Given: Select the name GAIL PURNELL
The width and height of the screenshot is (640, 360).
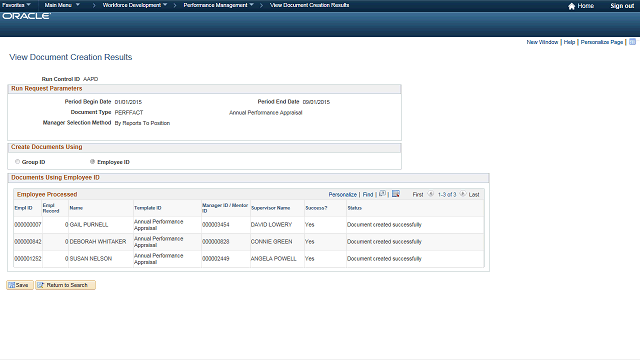Looking at the screenshot, I should coord(89,224).
